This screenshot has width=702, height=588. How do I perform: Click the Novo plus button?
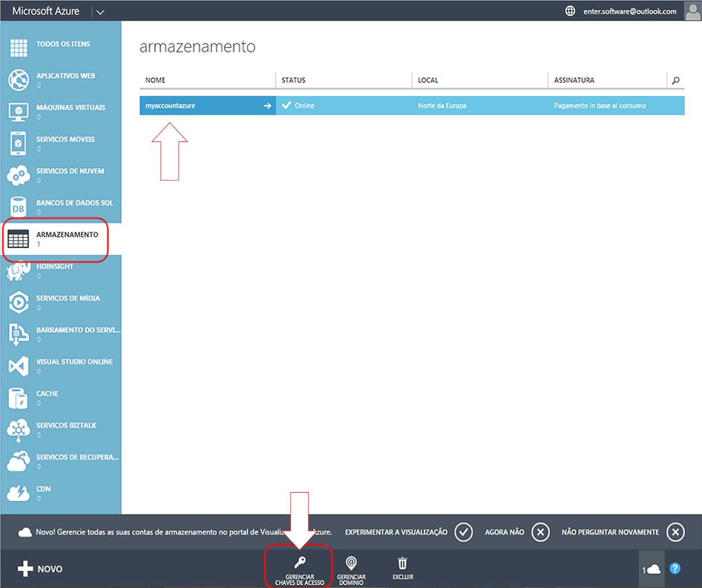tap(40, 569)
